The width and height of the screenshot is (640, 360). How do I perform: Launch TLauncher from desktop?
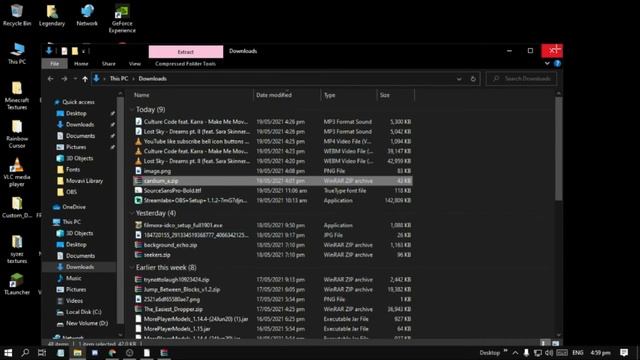[17, 284]
